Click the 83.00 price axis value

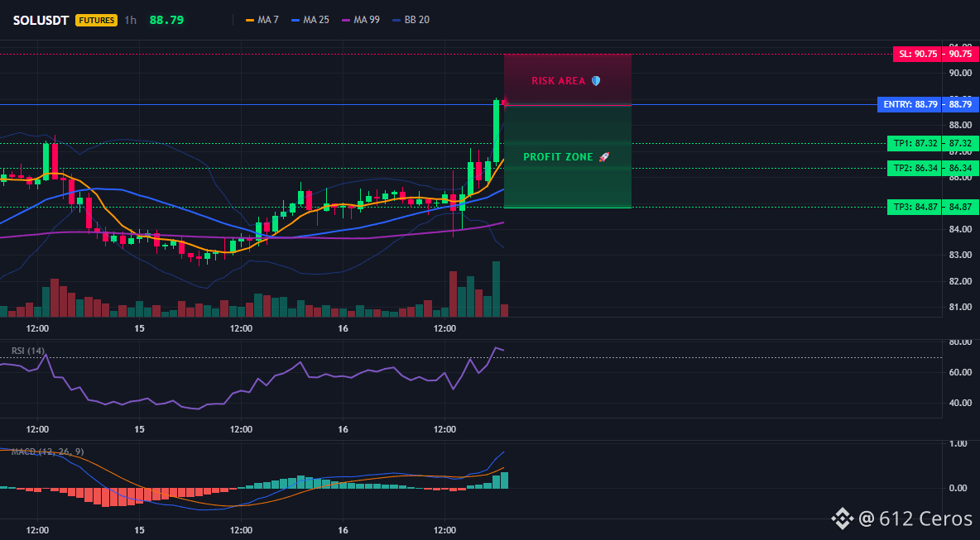click(x=961, y=256)
